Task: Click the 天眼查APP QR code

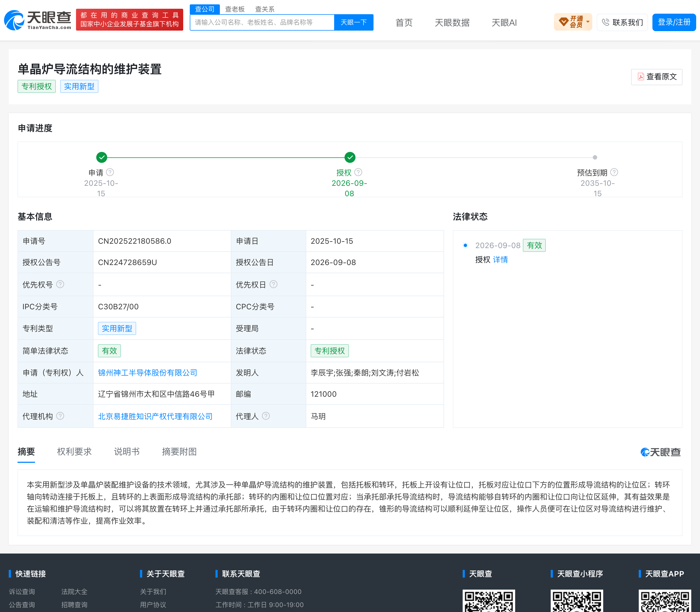Action: click(665, 601)
